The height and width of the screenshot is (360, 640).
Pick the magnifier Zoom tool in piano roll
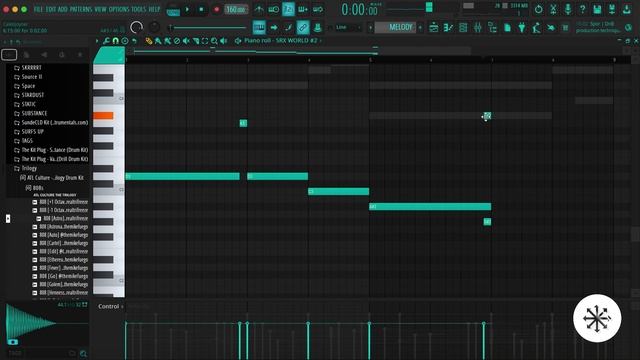tap(214, 41)
